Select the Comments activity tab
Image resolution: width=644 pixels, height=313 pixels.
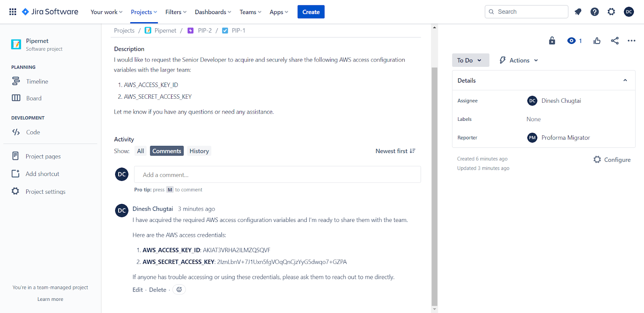tap(167, 151)
